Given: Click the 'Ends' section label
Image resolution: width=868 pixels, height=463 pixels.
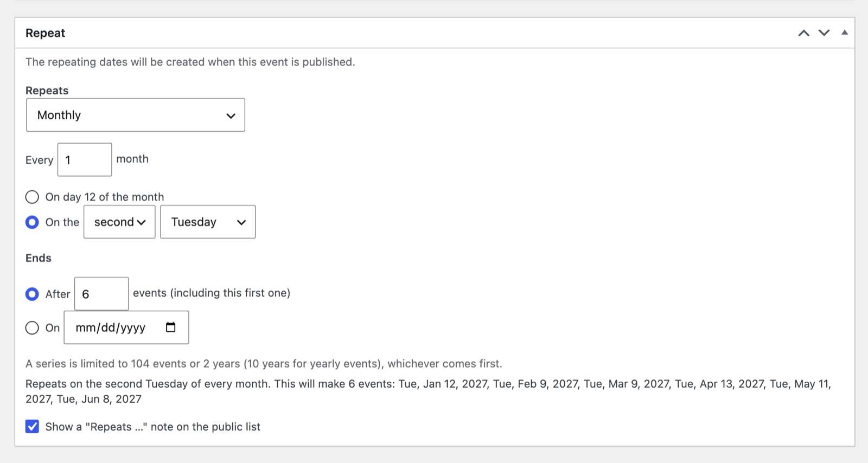Looking at the screenshot, I should [x=39, y=258].
